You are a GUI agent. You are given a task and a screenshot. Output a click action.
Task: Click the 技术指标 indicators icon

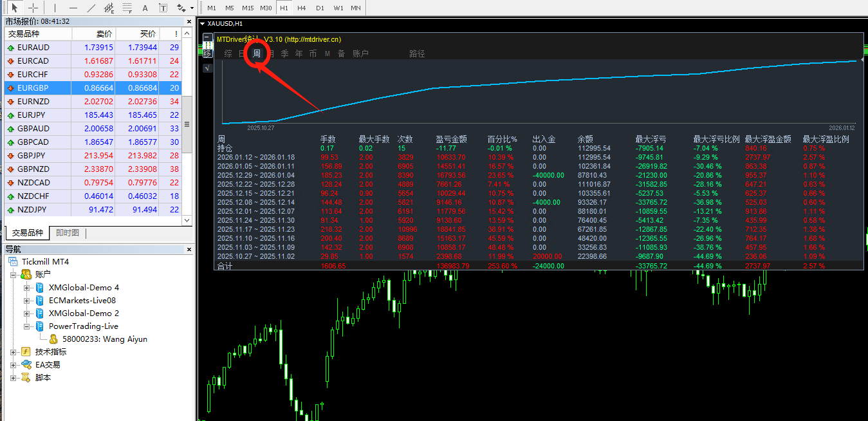click(x=26, y=352)
